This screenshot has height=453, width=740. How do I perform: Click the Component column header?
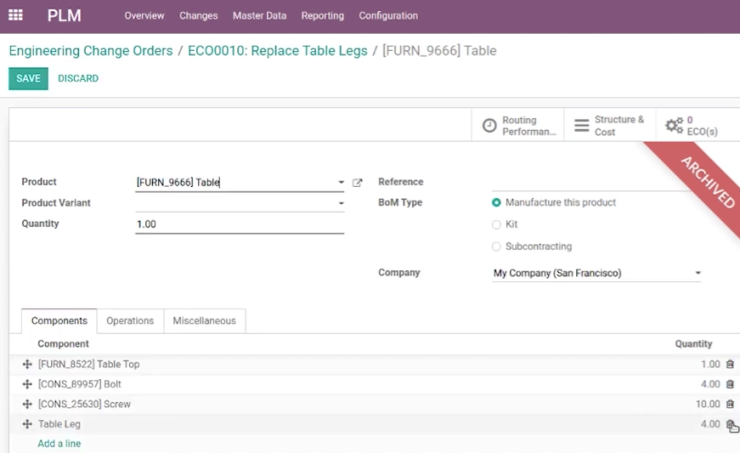tap(63, 344)
